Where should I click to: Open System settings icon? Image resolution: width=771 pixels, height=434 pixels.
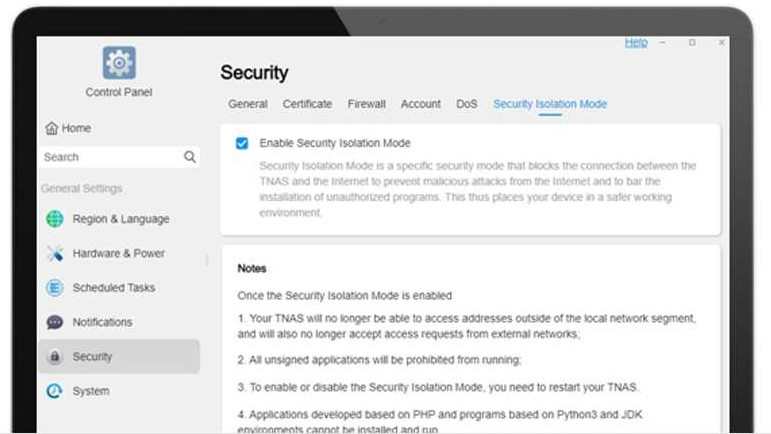(55, 391)
